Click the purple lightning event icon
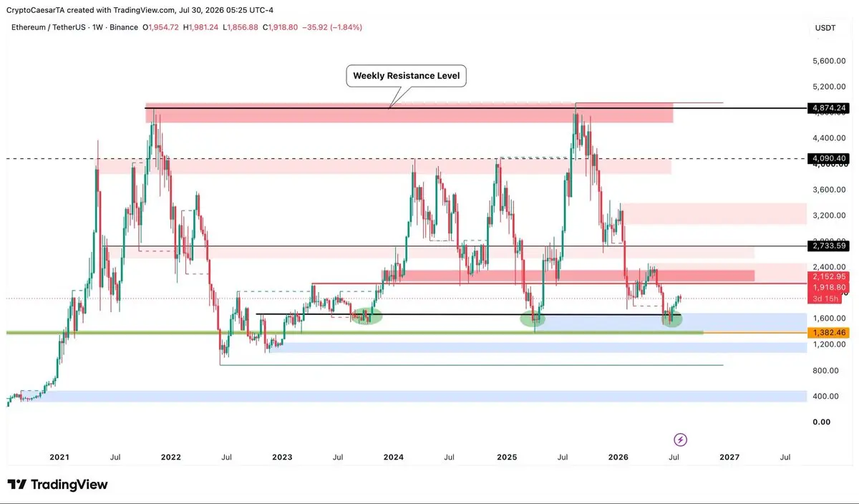This screenshot has width=859, height=504. [x=681, y=440]
